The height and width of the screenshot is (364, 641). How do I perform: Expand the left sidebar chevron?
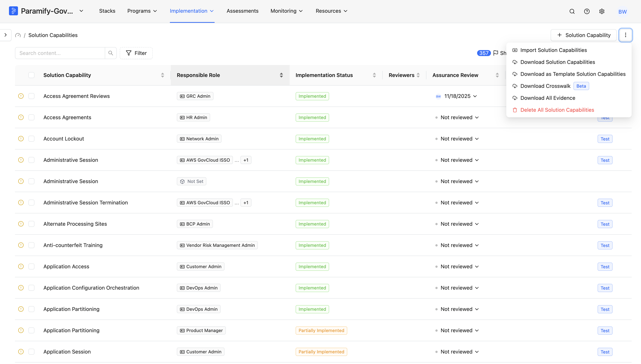point(5,35)
